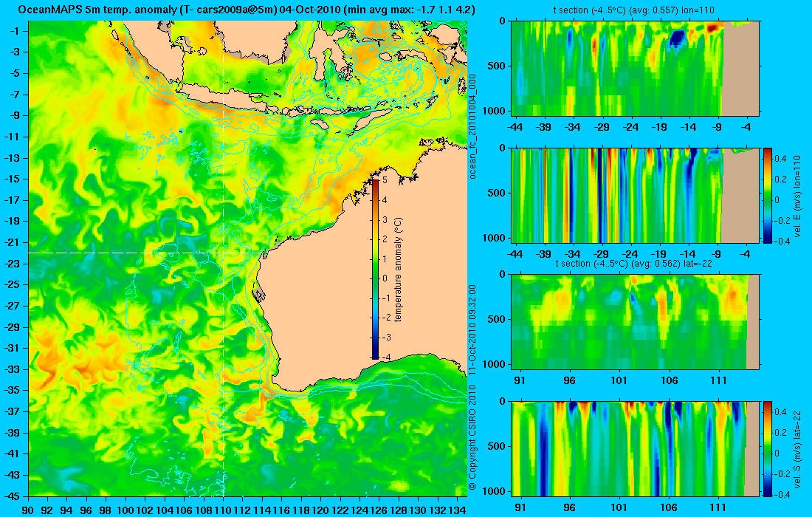Click the '-4' tick on temperature anomaly colorbar

(x=385, y=357)
